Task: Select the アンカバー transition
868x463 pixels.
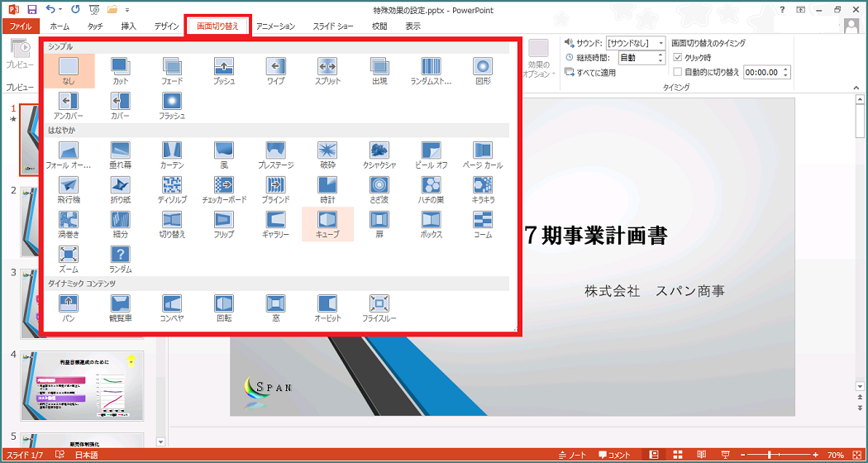Action: 69,106
